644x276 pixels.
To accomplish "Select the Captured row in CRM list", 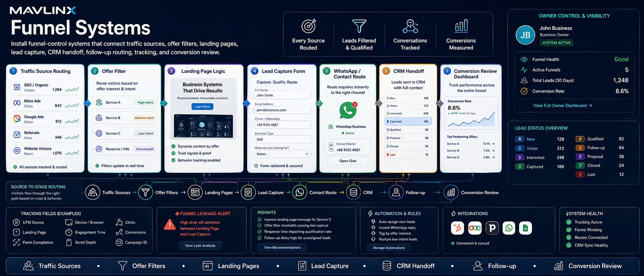I will [408, 121].
